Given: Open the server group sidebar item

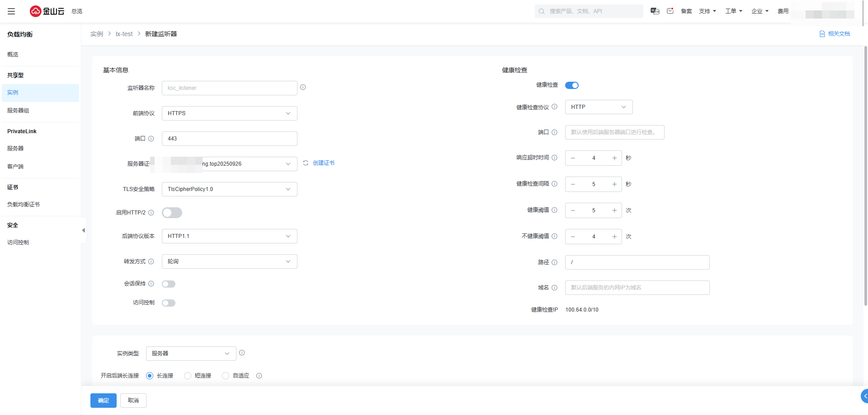Looking at the screenshot, I should click(18, 111).
